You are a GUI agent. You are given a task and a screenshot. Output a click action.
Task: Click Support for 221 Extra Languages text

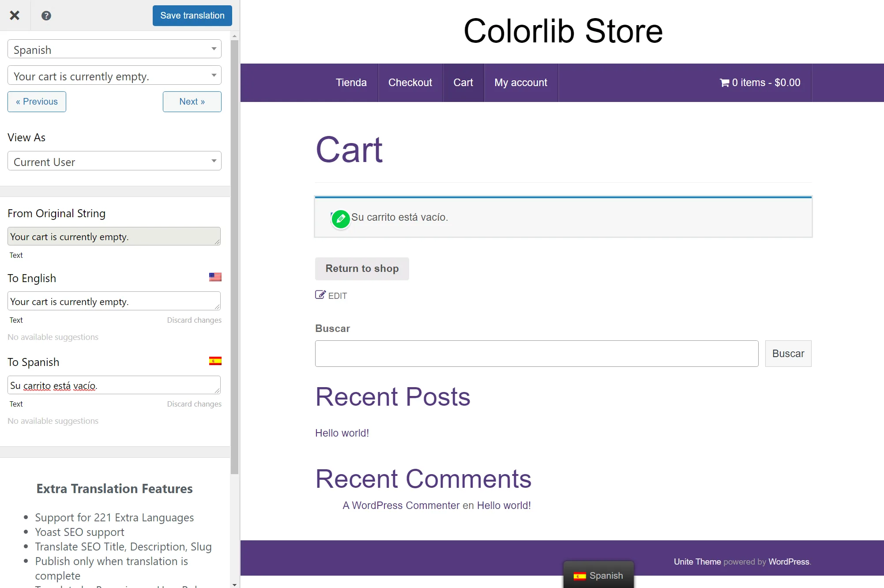click(x=114, y=517)
